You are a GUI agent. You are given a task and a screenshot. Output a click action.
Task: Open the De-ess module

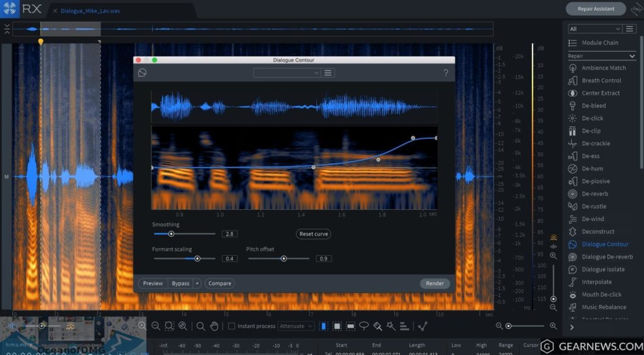click(x=584, y=156)
